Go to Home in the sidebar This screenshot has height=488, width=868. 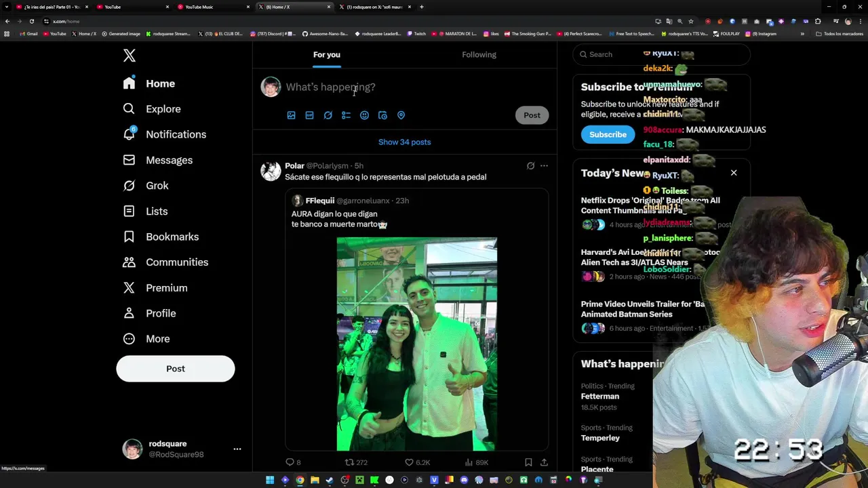coord(149,83)
